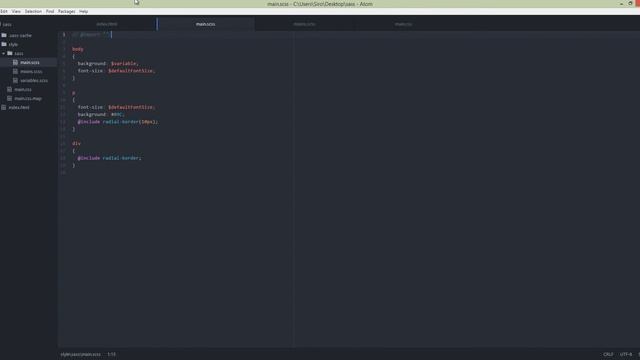Select the root sass project folder
This screenshot has height=360, width=640.
coord(7,24)
